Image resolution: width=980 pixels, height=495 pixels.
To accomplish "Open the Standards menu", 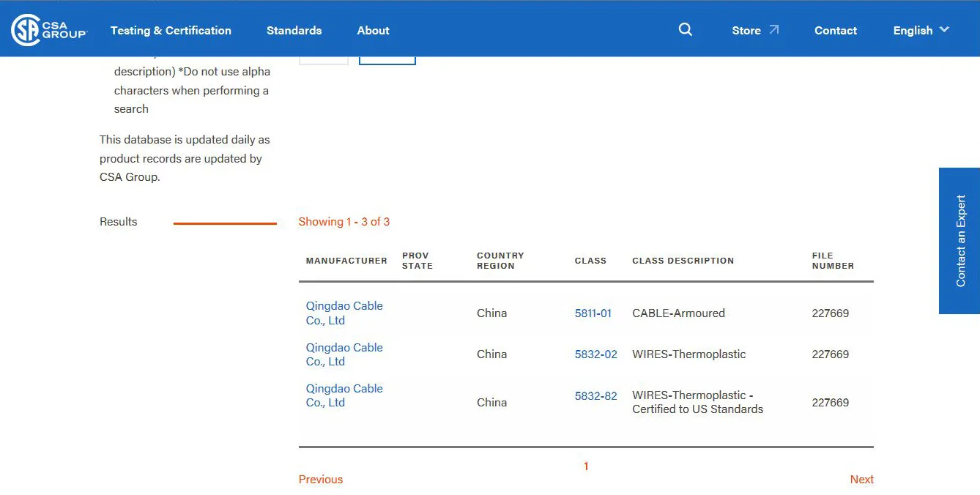I will tap(294, 30).
